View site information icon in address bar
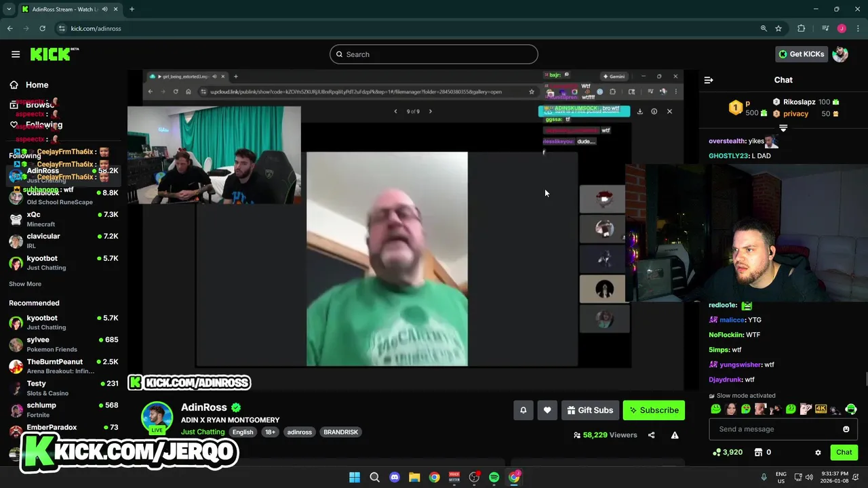The image size is (868, 488). click(x=62, y=28)
